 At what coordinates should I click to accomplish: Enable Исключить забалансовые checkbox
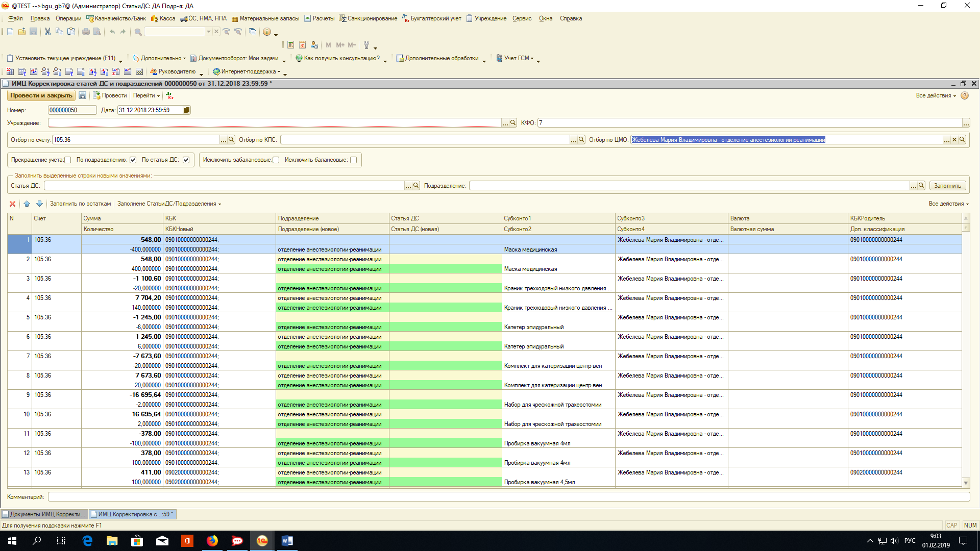click(276, 160)
